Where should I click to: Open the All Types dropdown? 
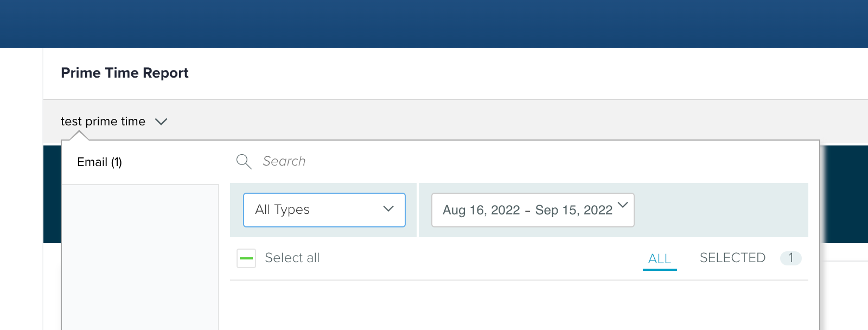[324, 210]
